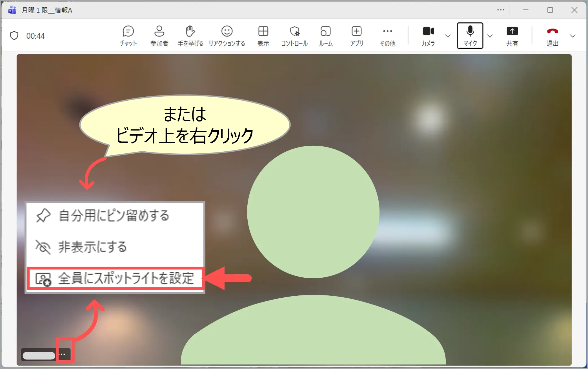Select 自分用にピン留めする menu entry
The height and width of the screenshot is (369, 588).
tap(114, 216)
